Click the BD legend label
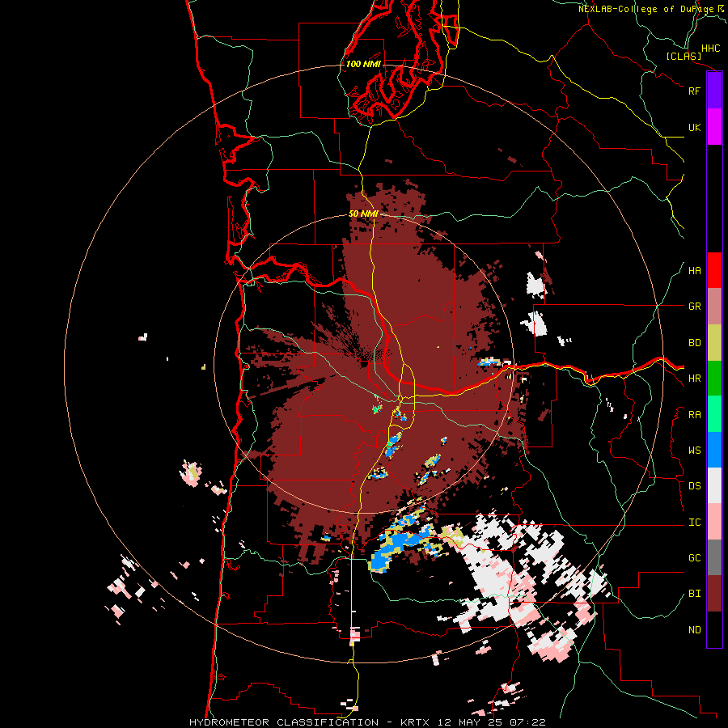Screen dimensions: 728x728 (x=694, y=343)
